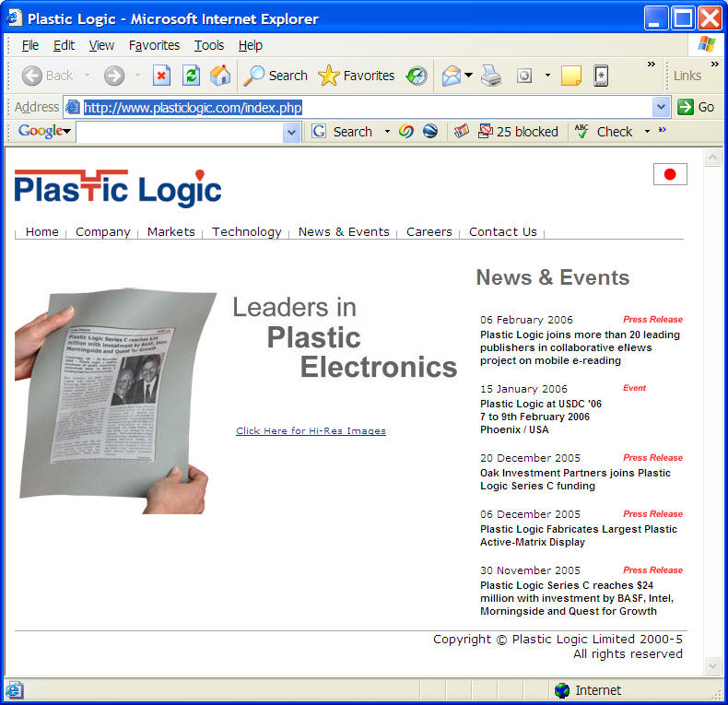
Task: Click the blue globe icon in Google toolbar
Action: coord(430,132)
